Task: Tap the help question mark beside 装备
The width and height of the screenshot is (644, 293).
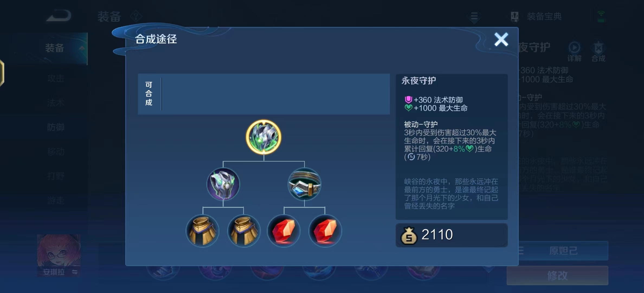Action: (136, 17)
